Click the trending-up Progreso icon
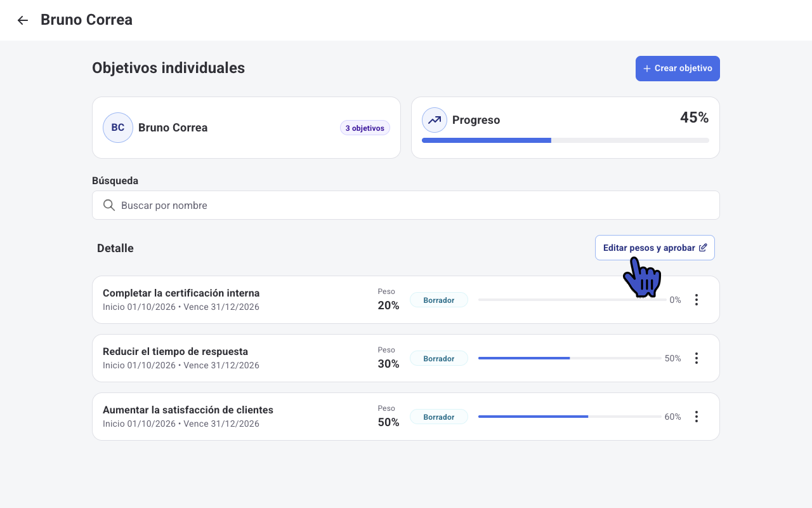Viewport: 812px width, 508px height. click(x=435, y=120)
